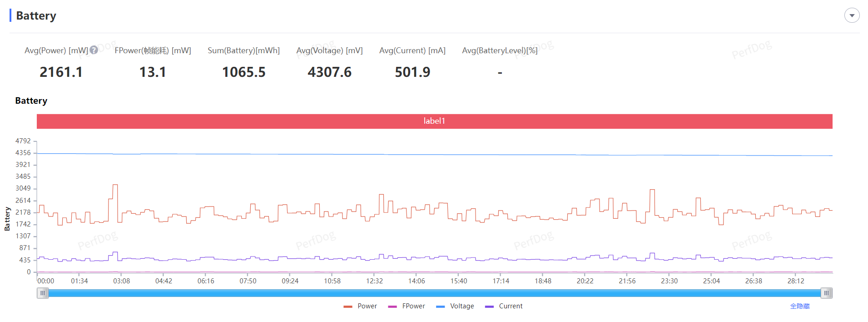Select the red label1 bar above the chart

pyautogui.click(x=434, y=121)
